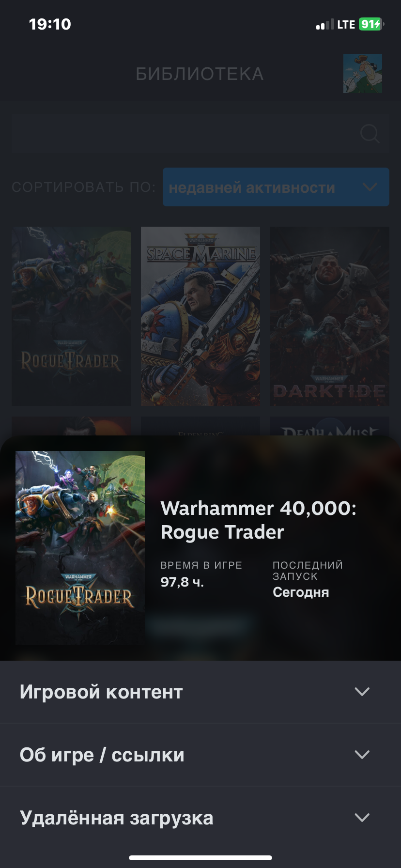This screenshot has width=401, height=868.
Task: Click the library search input field
Action: click(200, 134)
